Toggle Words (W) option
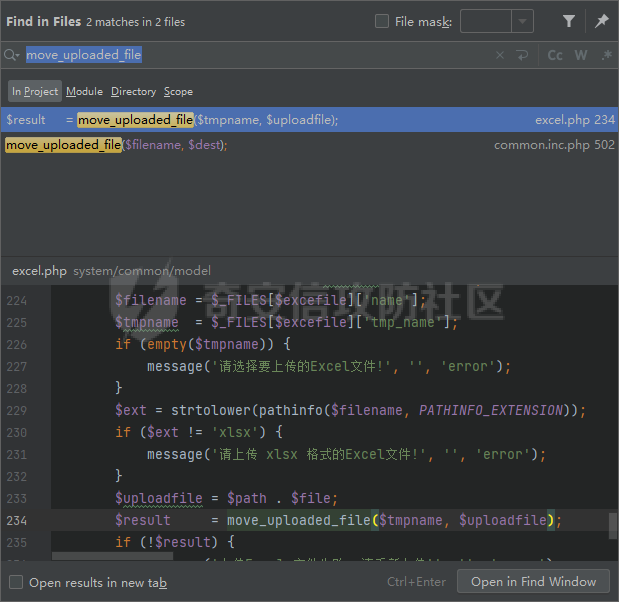The height and width of the screenshot is (602, 619). (581, 55)
